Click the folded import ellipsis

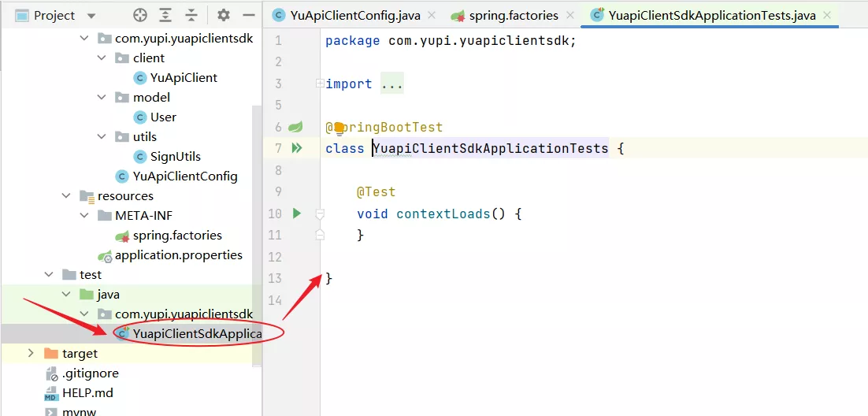point(392,84)
